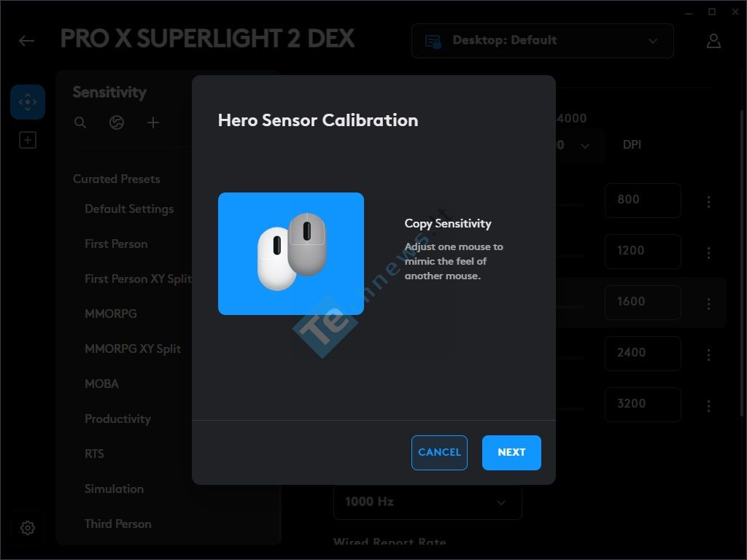Click the Curated Presets heading
This screenshot has width=747, height=560.
pos(116,179)
